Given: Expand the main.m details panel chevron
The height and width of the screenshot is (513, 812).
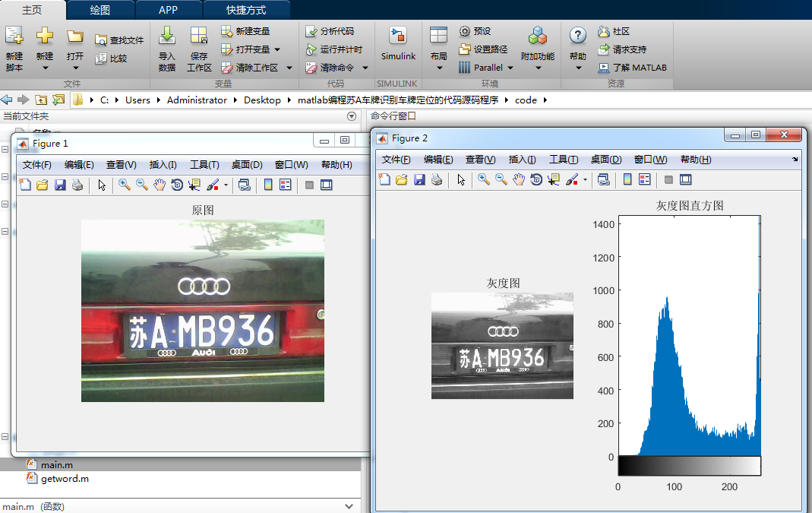Looking at the screenshot, I should coord(349,506).
